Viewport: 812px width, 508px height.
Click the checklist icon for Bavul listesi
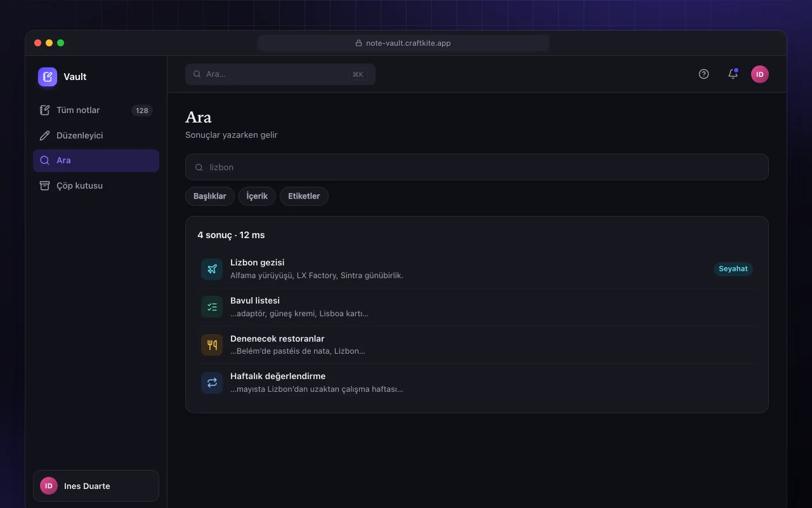coord(212,307)
